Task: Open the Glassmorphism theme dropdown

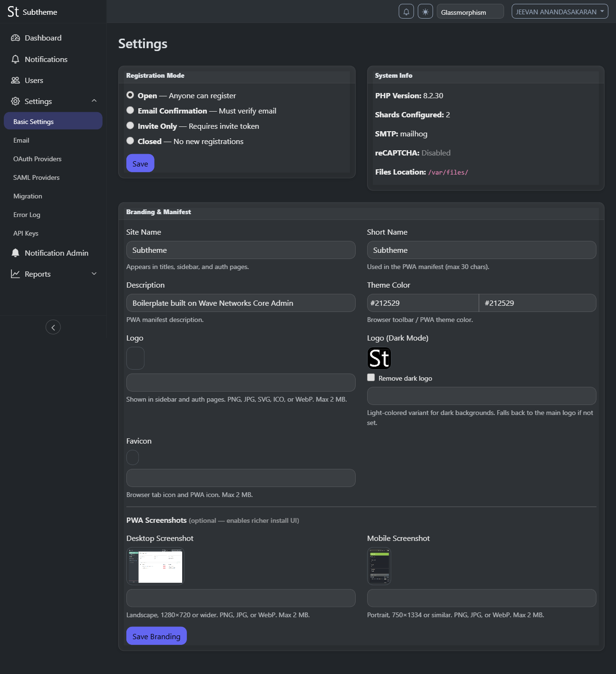Action: click(x=470, y=11)
